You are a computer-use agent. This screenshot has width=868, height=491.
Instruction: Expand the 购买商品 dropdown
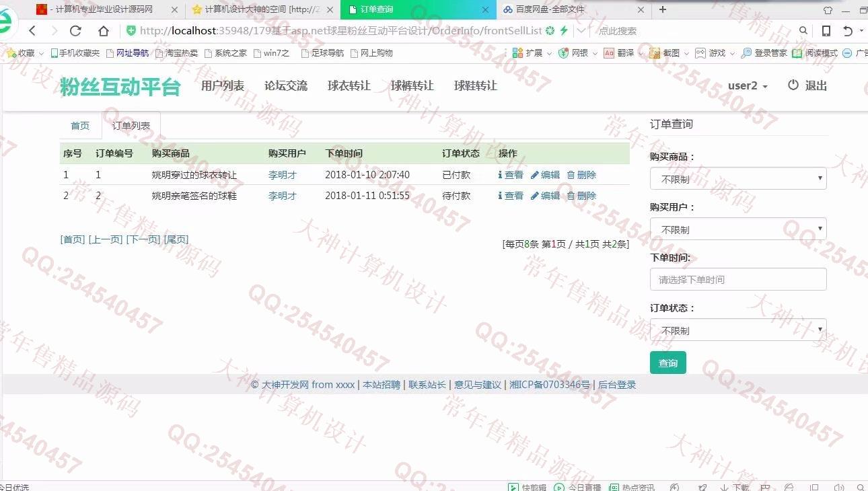tap(738, 179)
